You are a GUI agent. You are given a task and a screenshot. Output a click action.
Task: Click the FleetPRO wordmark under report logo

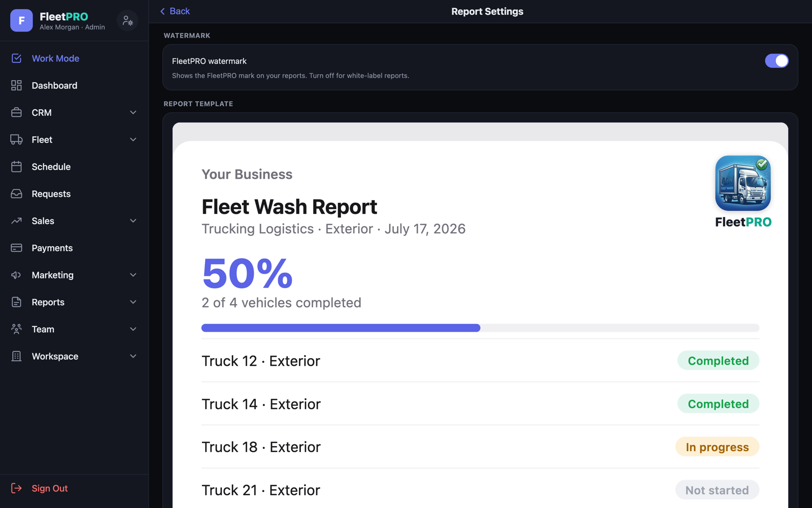click(x=743, y=222)
